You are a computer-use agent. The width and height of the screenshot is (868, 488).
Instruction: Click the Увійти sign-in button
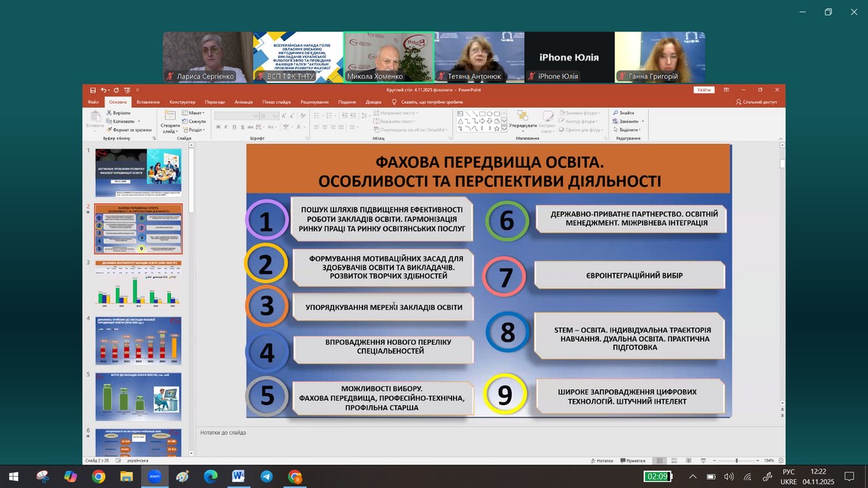[x=704, y=90]
